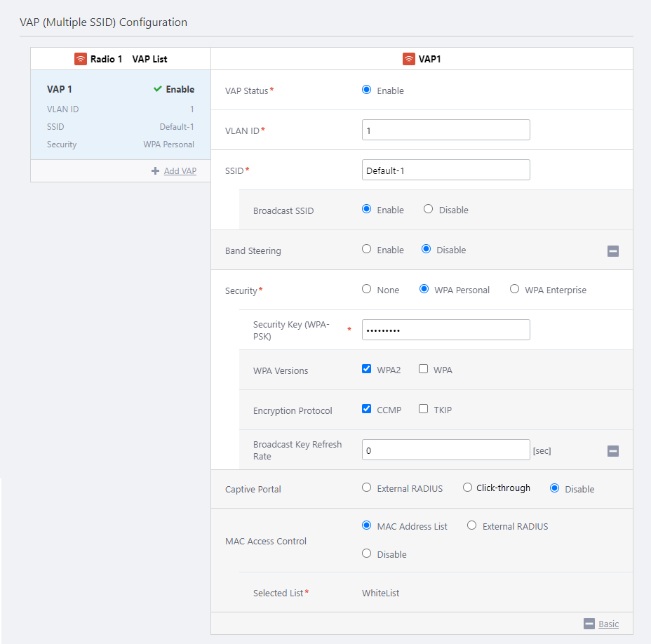Choose External RADIUS for MAC Access Control

coord(471,525)
